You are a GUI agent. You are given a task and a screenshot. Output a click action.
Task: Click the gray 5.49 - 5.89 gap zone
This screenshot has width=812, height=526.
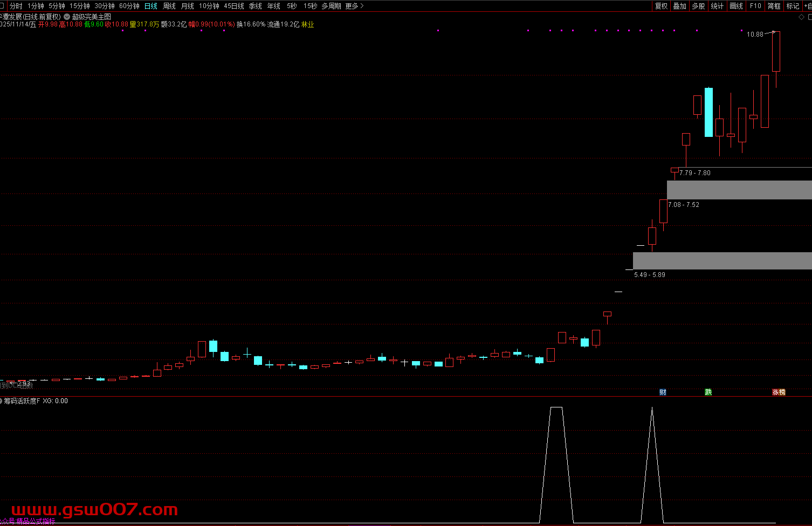click(721, 261)
